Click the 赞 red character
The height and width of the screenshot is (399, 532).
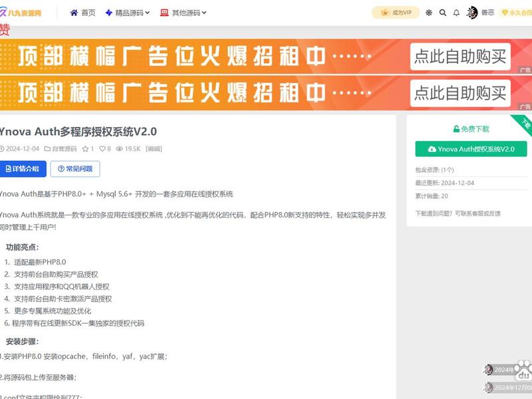pyautogui.click(x=5, y=30)
